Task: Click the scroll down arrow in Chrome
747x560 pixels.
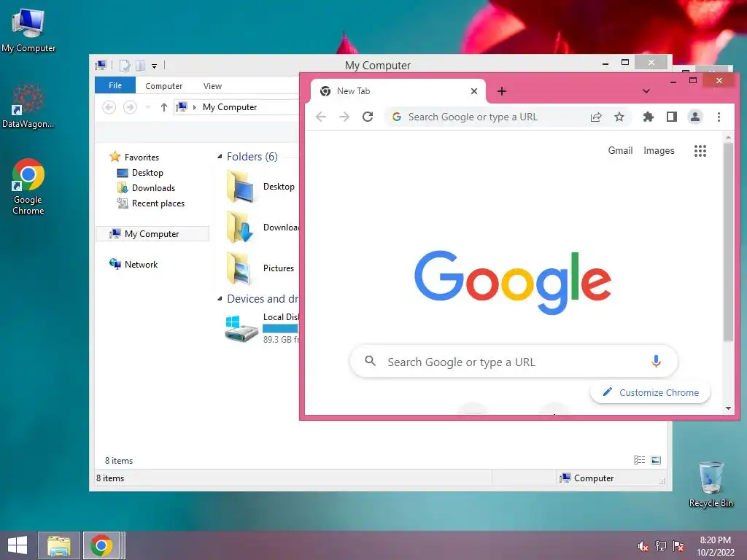Action: [x=728, y=408]
